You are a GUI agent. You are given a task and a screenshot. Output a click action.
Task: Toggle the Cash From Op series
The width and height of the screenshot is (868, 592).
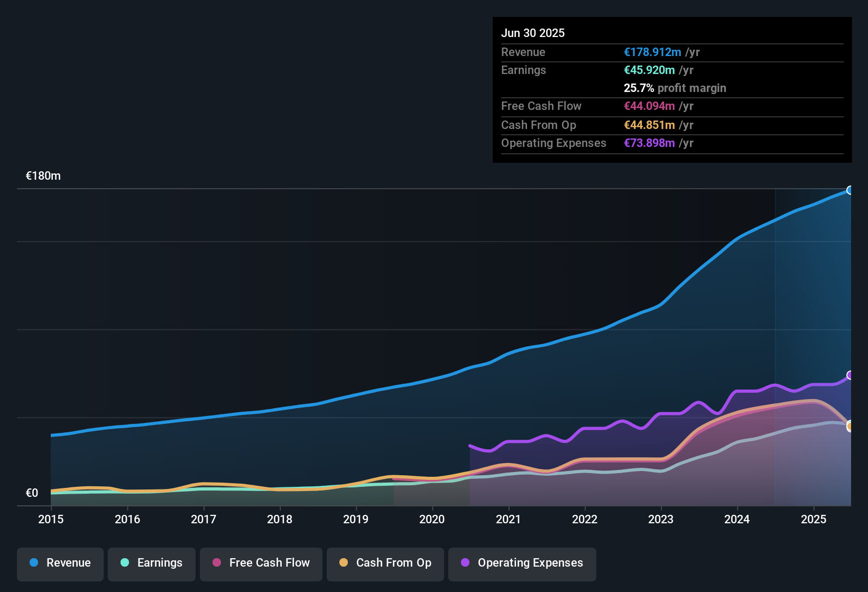(x=385, y=563)
